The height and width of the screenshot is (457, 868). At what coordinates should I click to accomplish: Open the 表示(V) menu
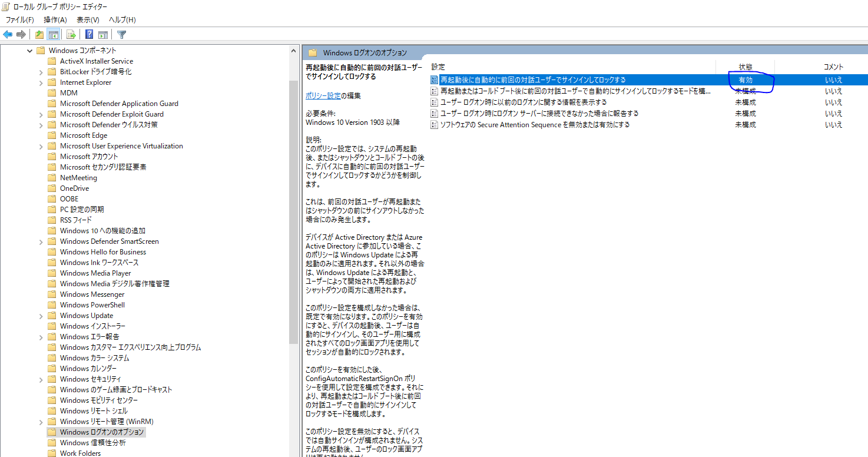click(x=87, y=19)
